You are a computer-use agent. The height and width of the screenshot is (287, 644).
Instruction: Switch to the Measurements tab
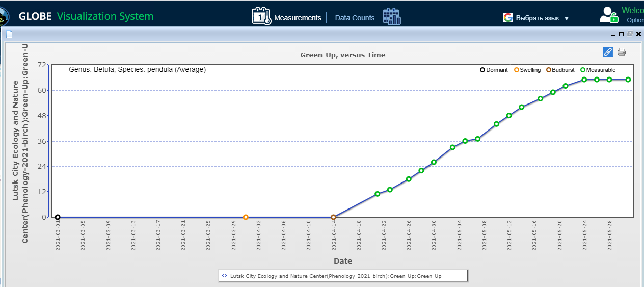298,18
